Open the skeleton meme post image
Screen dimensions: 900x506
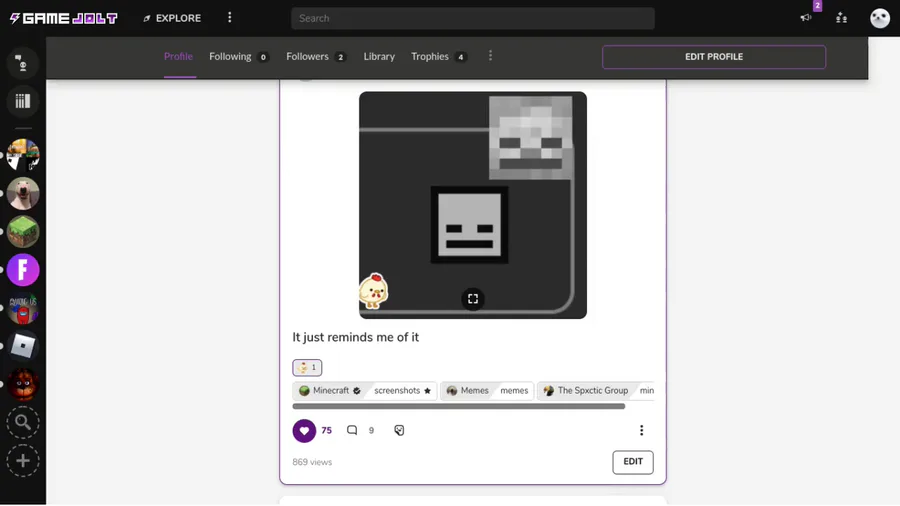472,205
